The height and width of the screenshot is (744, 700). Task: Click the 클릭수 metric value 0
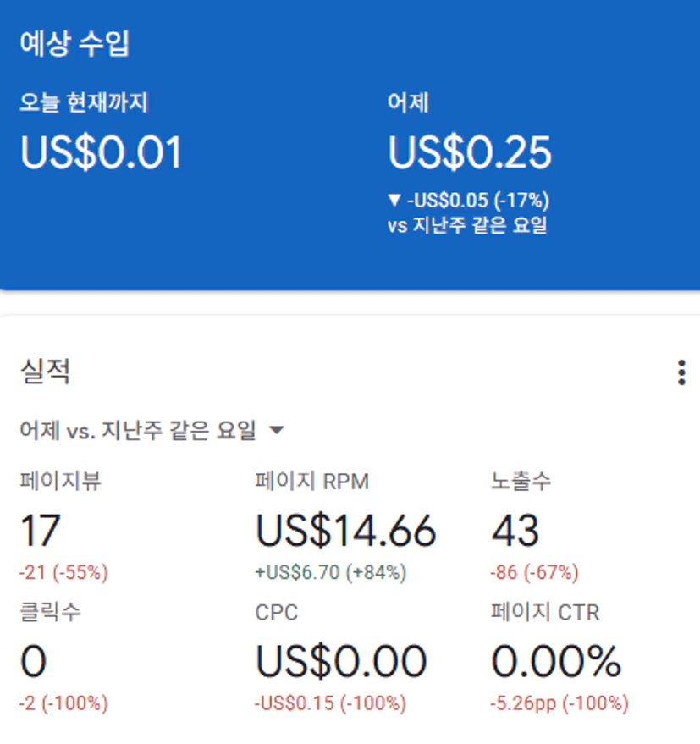(33, 662)
